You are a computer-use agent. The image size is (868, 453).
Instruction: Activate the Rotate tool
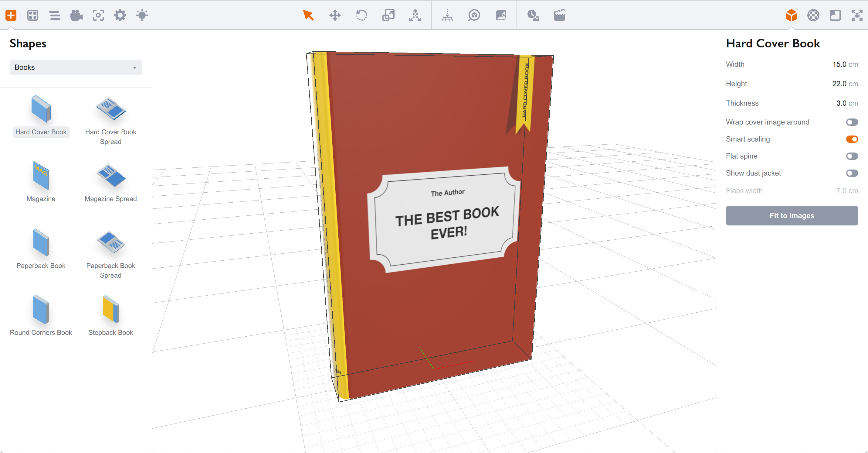[361, 15]
